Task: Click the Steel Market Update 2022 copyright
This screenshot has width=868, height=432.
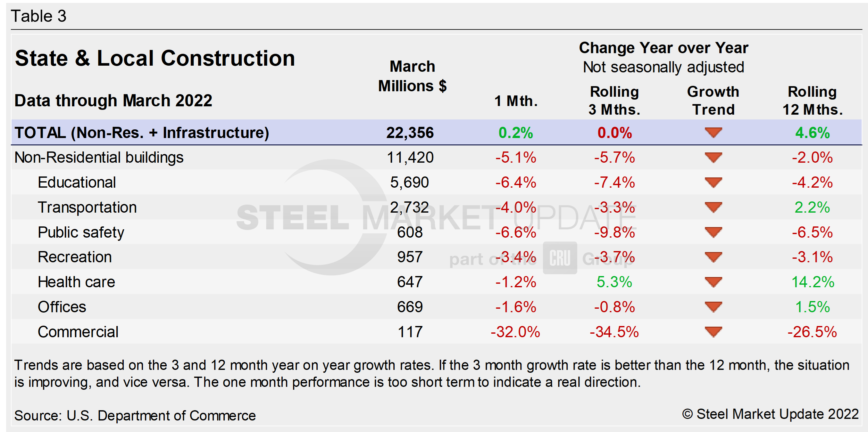Action: click(770, 414)
